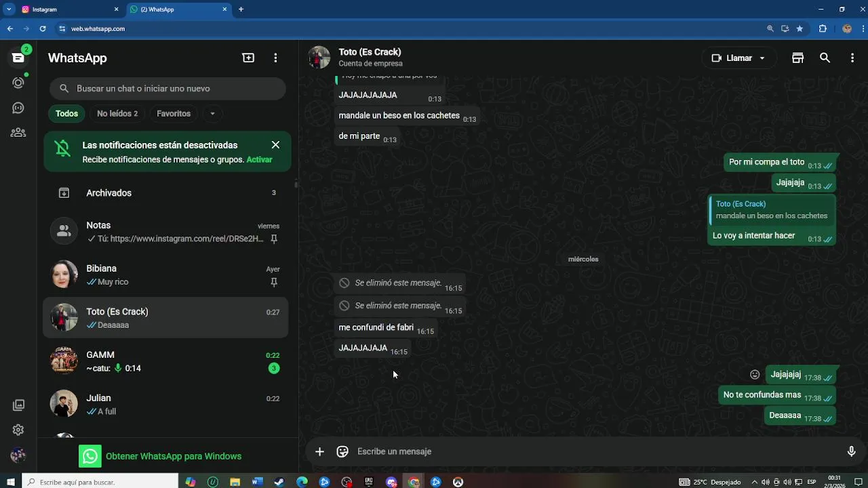868x488 pixels.
Task: Open the Status updates section
Action: pos(18,83)
